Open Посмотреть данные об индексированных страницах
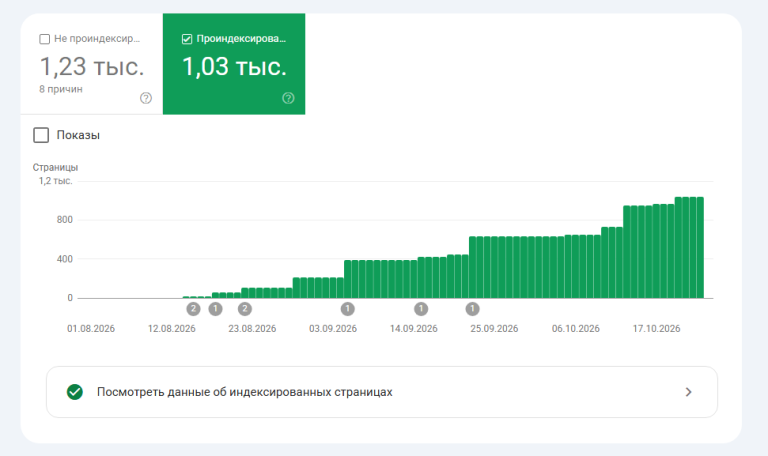 (382, 392)
